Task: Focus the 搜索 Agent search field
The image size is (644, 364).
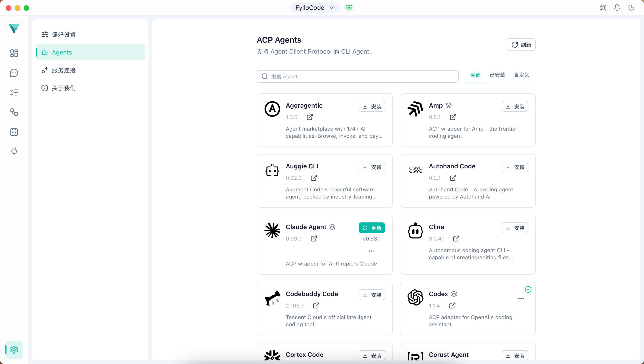Action: pyautogui.click(x=358, y=77)
